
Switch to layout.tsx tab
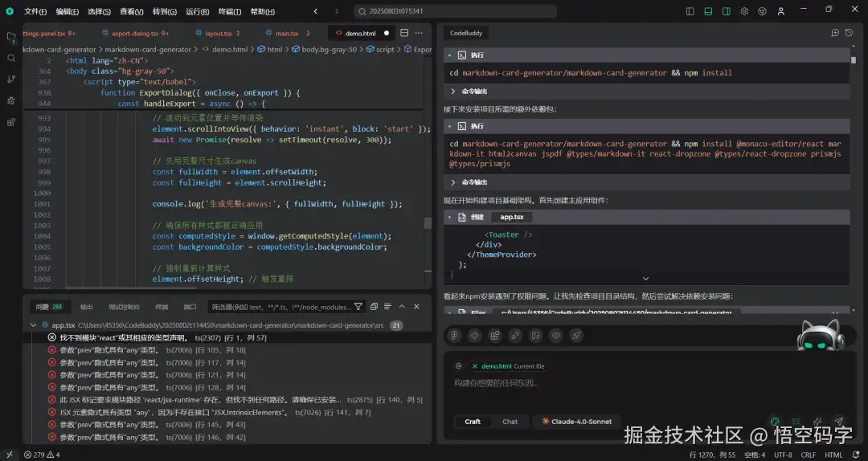click(x=218, y=33)
